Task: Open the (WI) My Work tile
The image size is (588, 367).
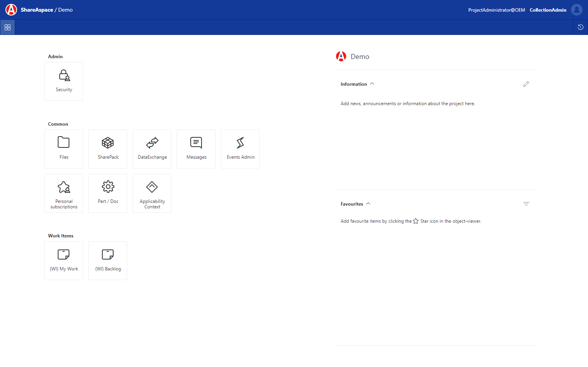Action: click(x=63, y=260)
